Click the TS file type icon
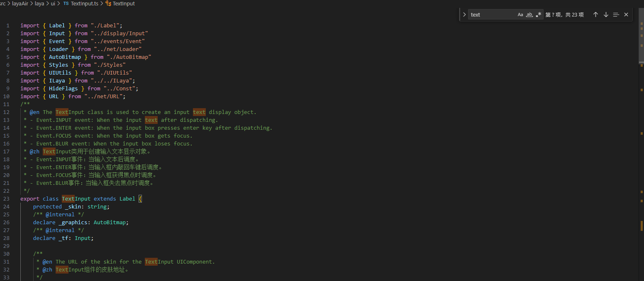 pos(66,3)
